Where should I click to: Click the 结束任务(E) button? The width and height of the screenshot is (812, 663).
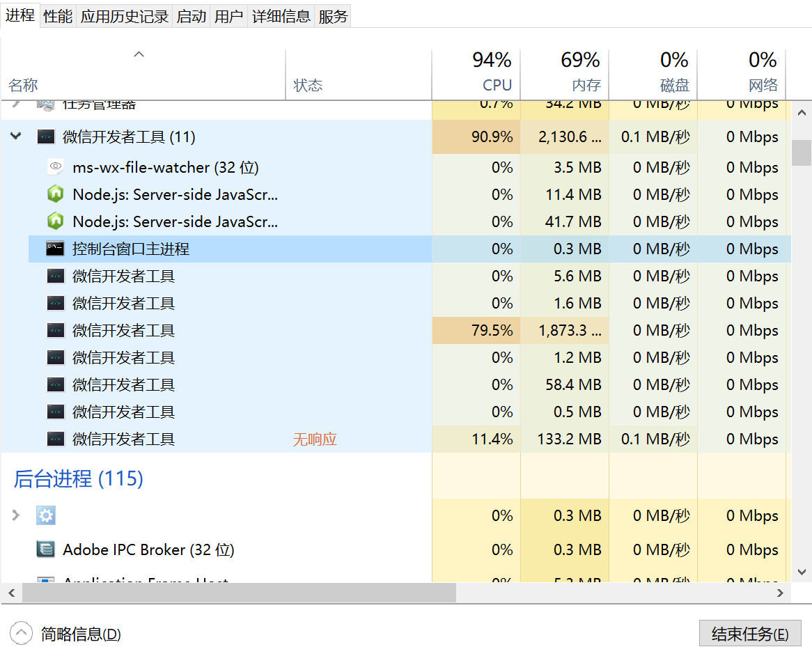[x=750, y=634]
